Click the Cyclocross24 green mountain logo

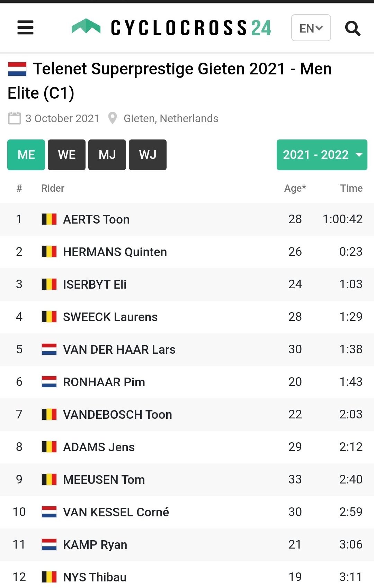coord(86,27)
